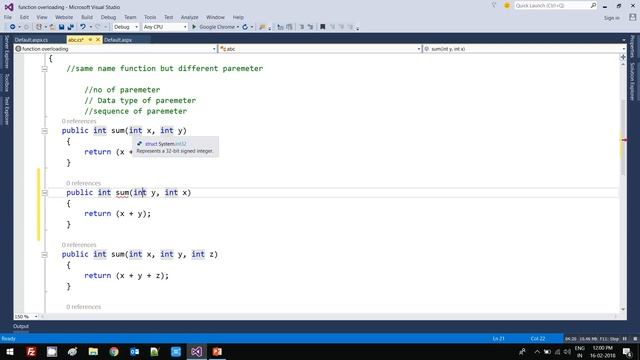
Task: Open Outlook from the taskbar
Action: [134, 351]
